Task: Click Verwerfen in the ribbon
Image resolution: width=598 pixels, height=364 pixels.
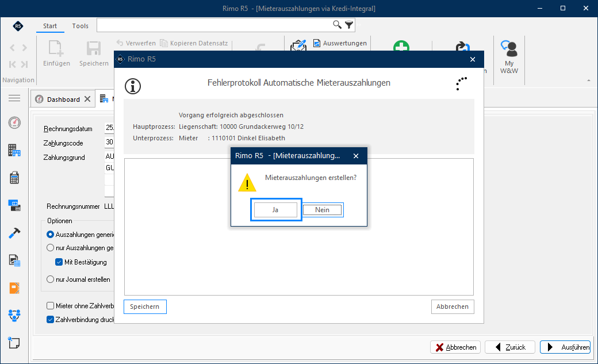Action: [136, 43]
